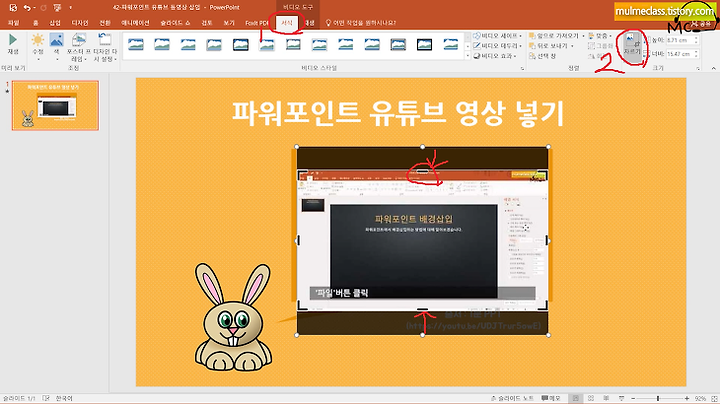This screenshot has width=720, height=404.
Task: Click the Tell Me search box with lightbulb
Action: [361, 23]
